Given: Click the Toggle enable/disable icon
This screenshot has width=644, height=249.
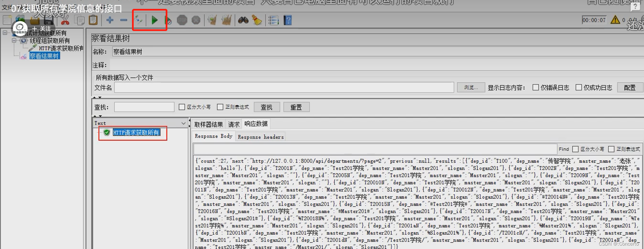Looking at the screenshot, I should (138, 20).
